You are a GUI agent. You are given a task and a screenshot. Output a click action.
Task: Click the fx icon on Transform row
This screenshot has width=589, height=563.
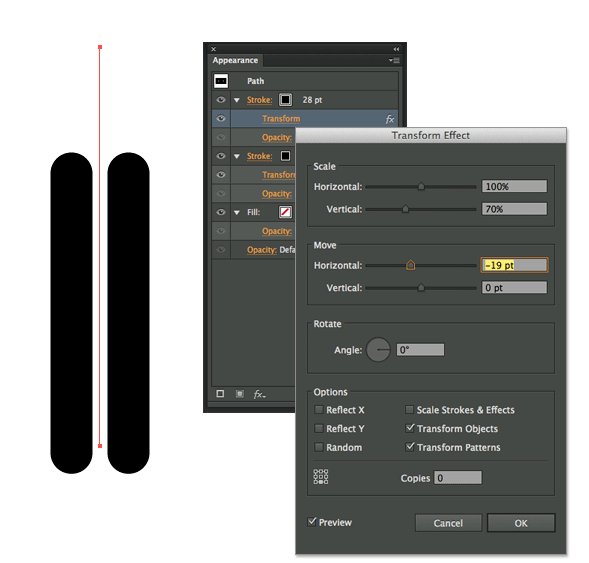(x=390, y=119)
